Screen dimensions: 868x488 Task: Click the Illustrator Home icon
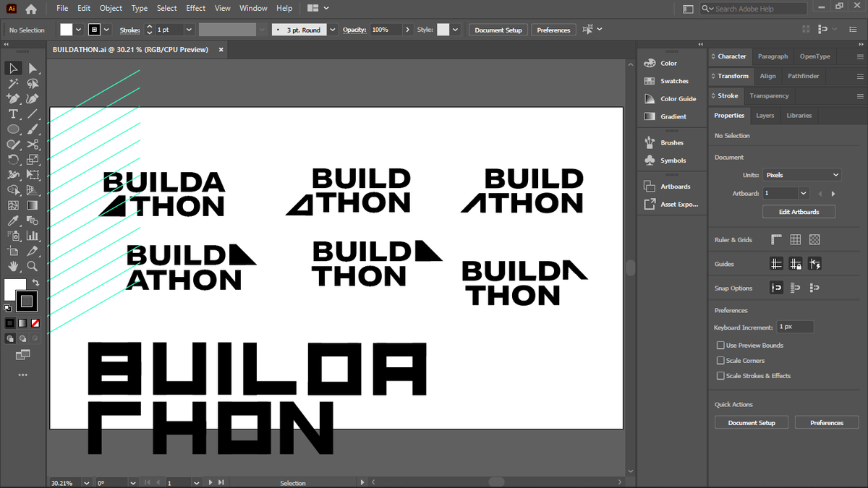(x=30, y=9)
